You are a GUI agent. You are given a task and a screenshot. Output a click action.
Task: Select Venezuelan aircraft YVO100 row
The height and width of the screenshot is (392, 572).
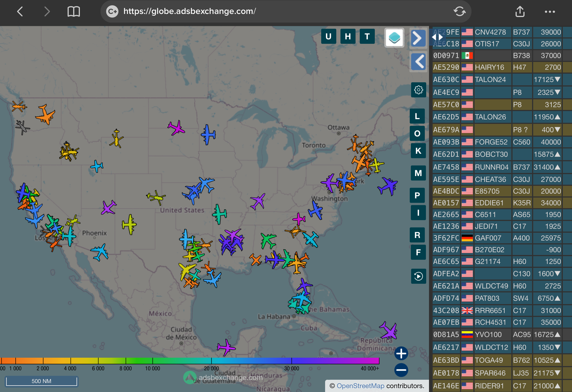pos(502,335)
